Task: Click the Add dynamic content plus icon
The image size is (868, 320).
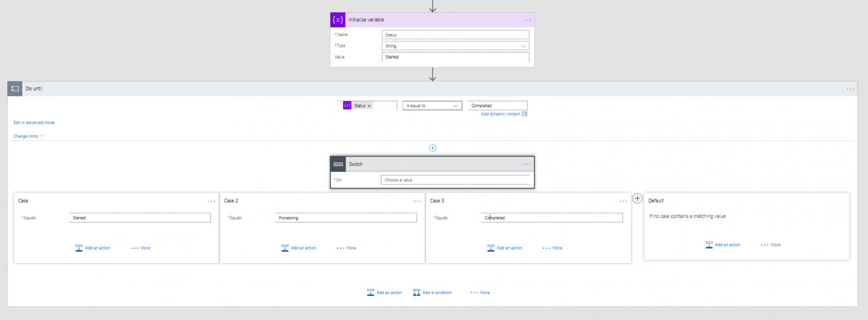Action: point(525,114)
